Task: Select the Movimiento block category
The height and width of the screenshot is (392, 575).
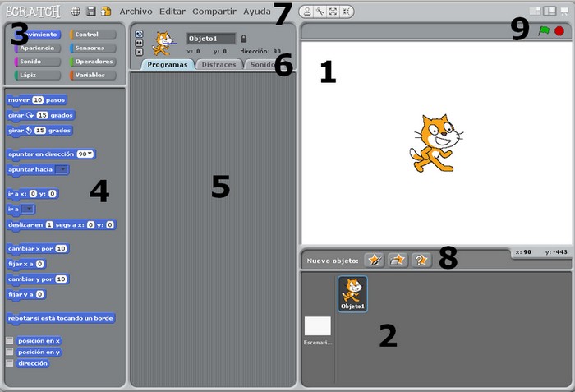Action: pos(38,35)
